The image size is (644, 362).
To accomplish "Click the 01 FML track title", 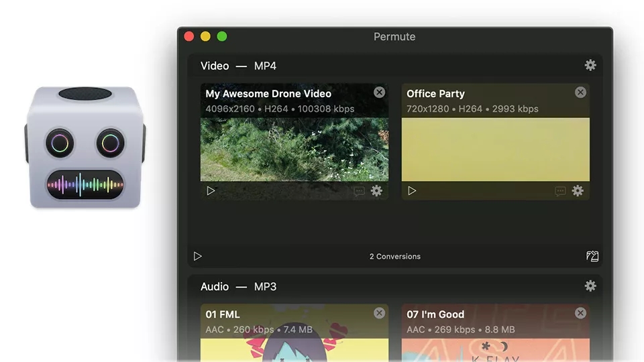I will pyautogui.click(x=223, y=314).
